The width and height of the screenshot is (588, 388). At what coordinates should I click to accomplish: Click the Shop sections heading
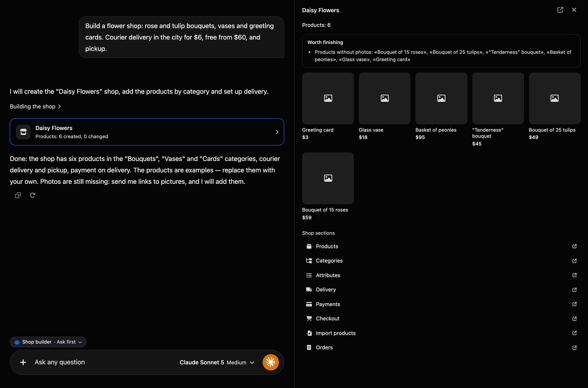click(318, 233)
